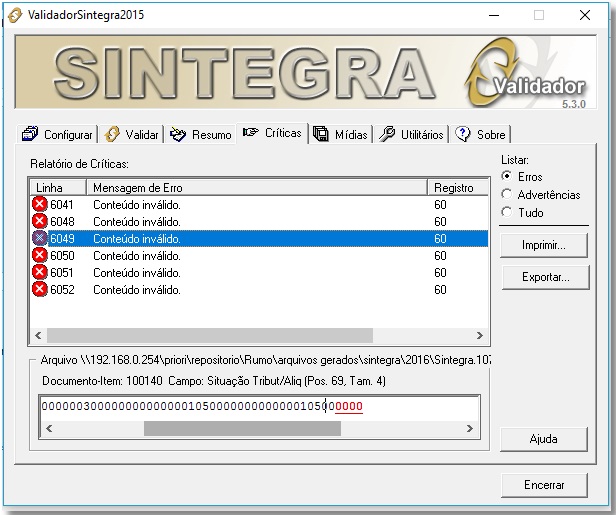Click the Exportar... button
The image size is (616, 515).
(546, 277)
